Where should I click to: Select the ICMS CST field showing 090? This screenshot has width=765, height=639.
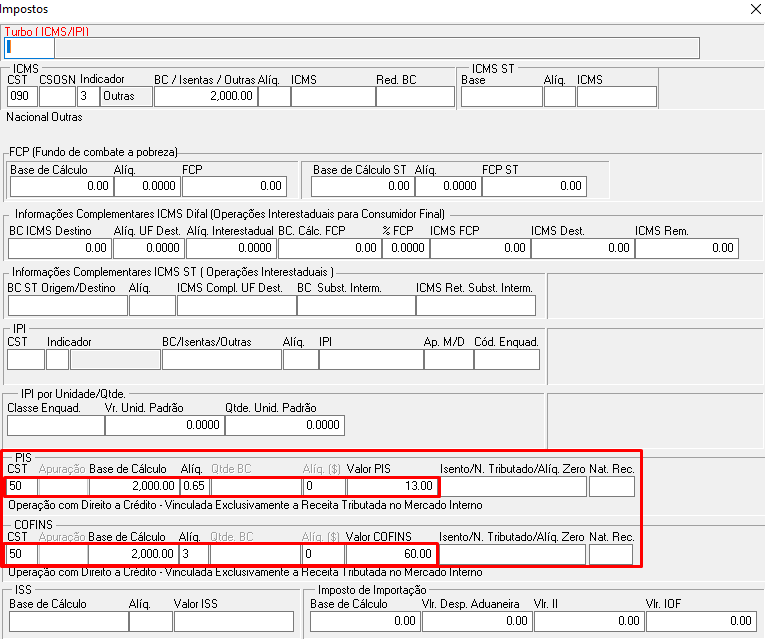click(x=22, y=96)
